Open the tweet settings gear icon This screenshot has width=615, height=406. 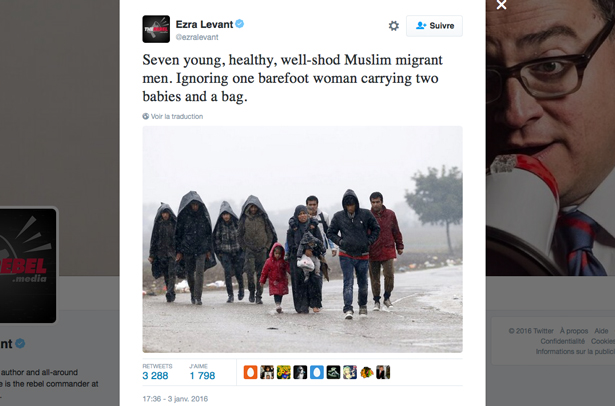pos(393,26)
